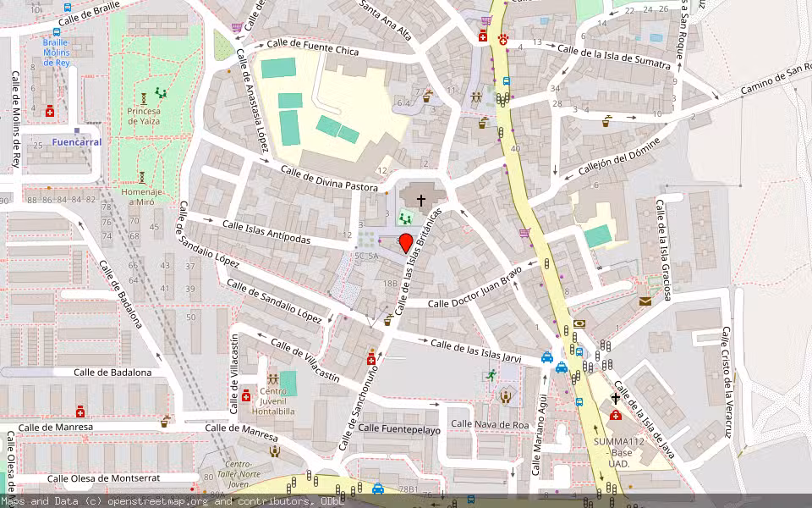Screen dimensions: 812x508
Task: Open the SUMMA112 emergency medical icon
Action: point(615,415)
